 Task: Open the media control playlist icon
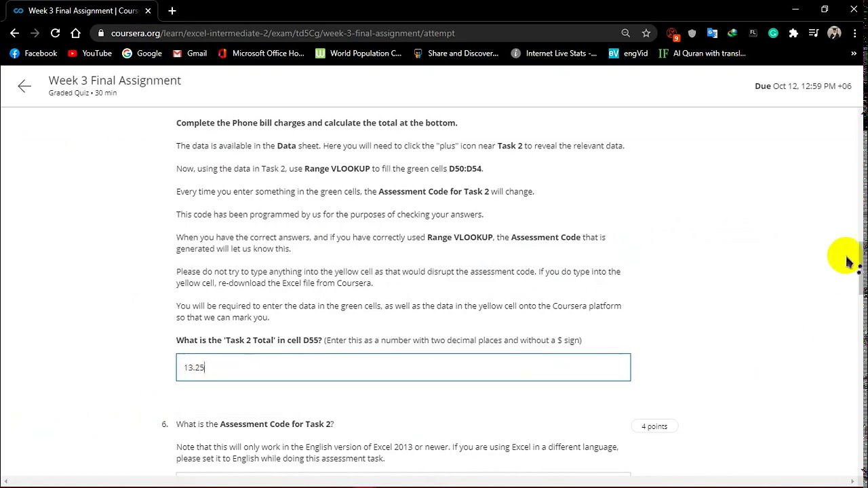814,33
